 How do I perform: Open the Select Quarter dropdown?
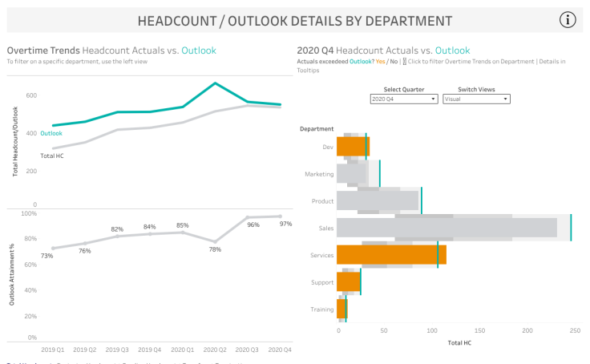tap(403, 99)
